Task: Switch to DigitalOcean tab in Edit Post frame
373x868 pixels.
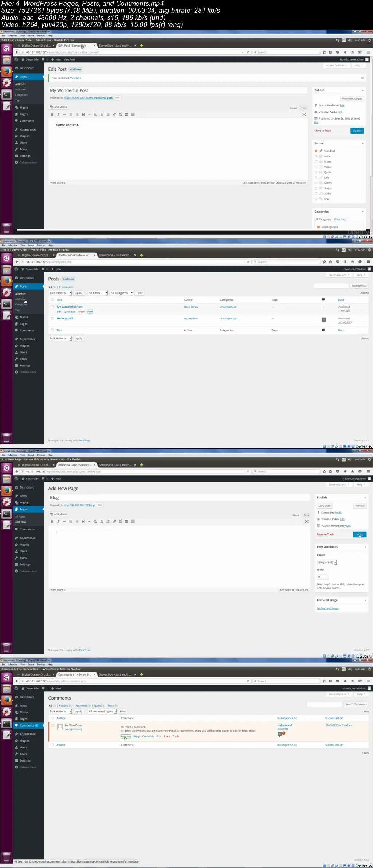Action: (x=36, y=46)
